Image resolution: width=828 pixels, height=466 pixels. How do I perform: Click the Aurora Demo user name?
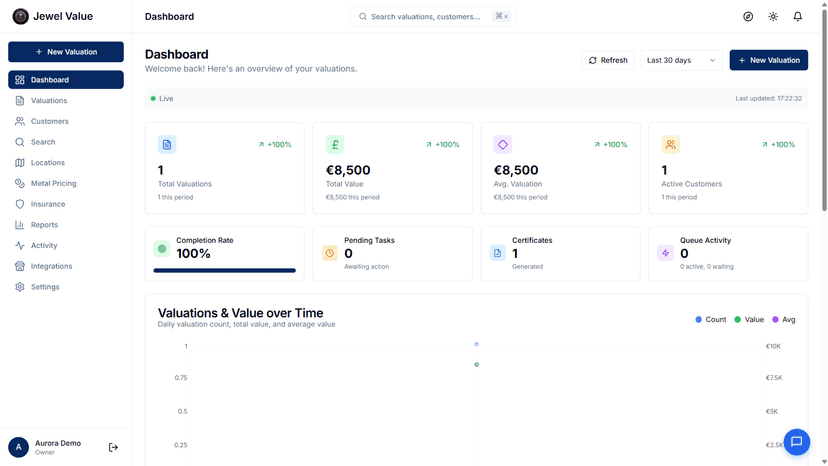coord(58,443)
